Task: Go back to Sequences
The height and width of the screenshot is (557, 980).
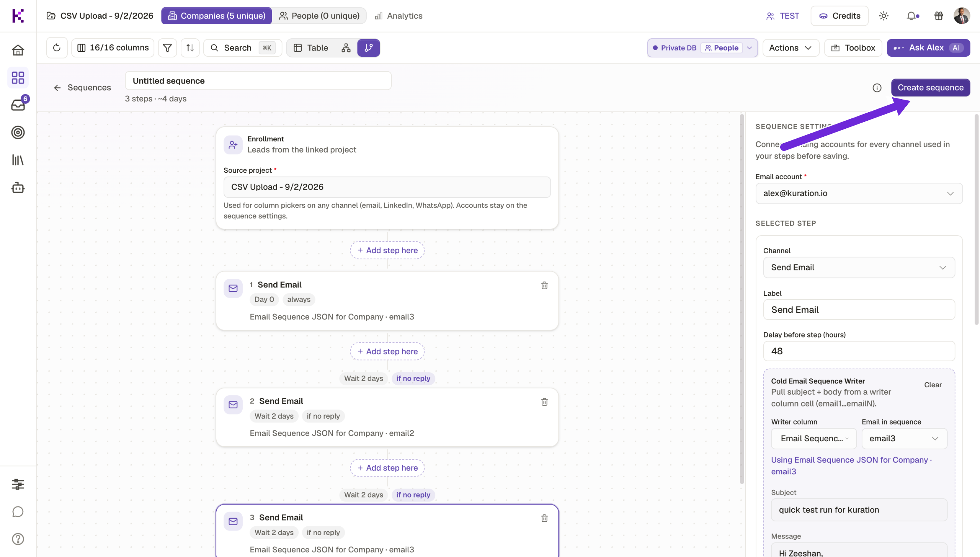Action: point(82,88)
